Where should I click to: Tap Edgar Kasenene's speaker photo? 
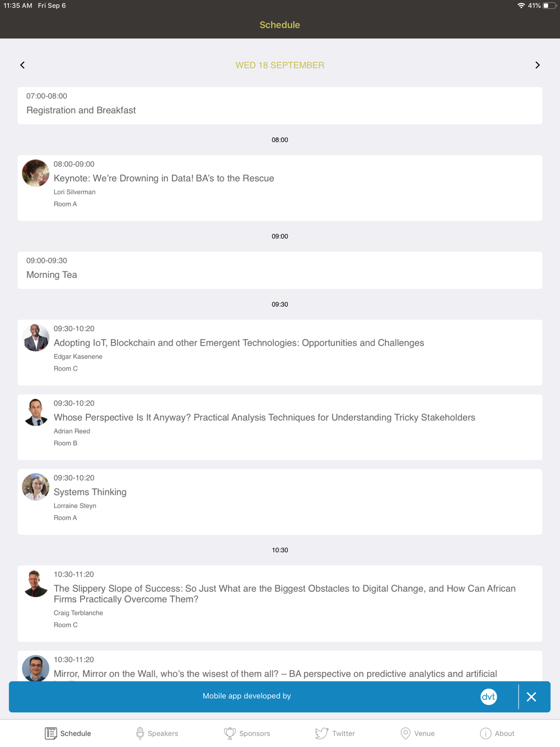(x=35, y=338)
